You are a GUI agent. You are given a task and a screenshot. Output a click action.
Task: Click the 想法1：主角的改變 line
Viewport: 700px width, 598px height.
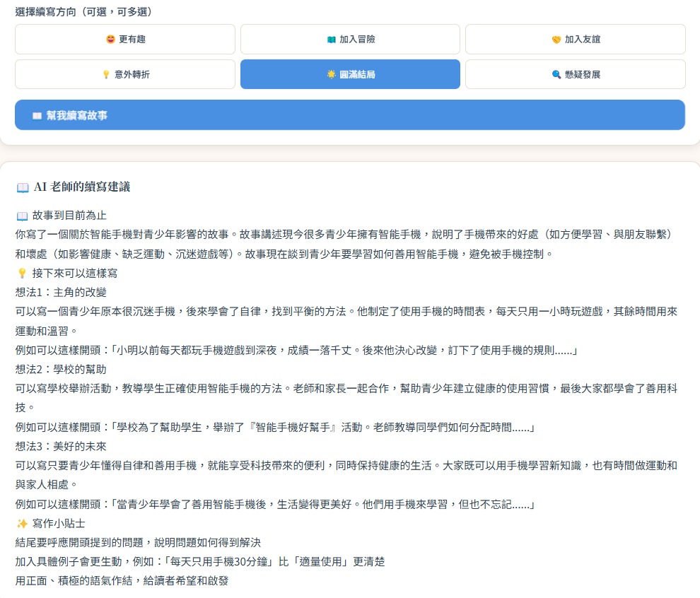pos(61,293)
